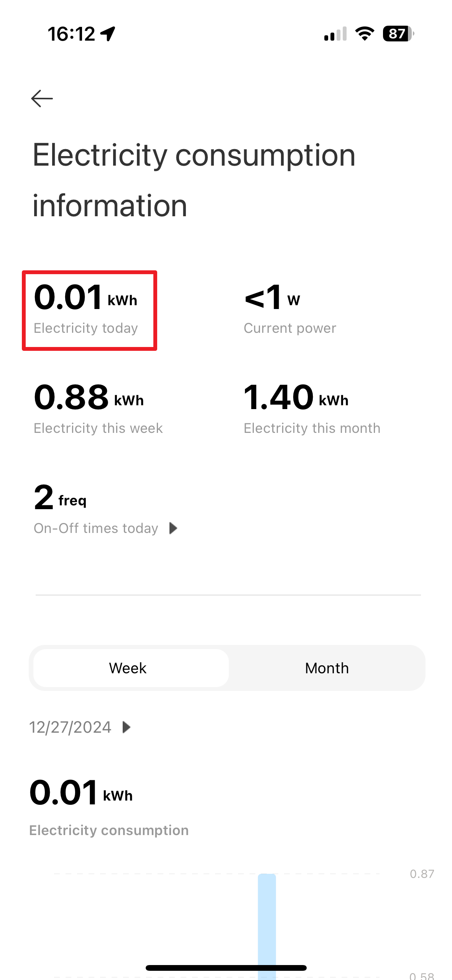
Task: Tap the 0.01 kWh Electricity consumption reading
Action: pos(81,793)
